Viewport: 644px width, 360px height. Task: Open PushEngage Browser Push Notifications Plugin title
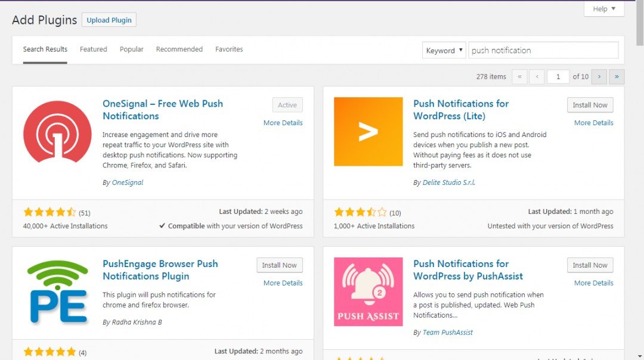(x=160, y=269)
